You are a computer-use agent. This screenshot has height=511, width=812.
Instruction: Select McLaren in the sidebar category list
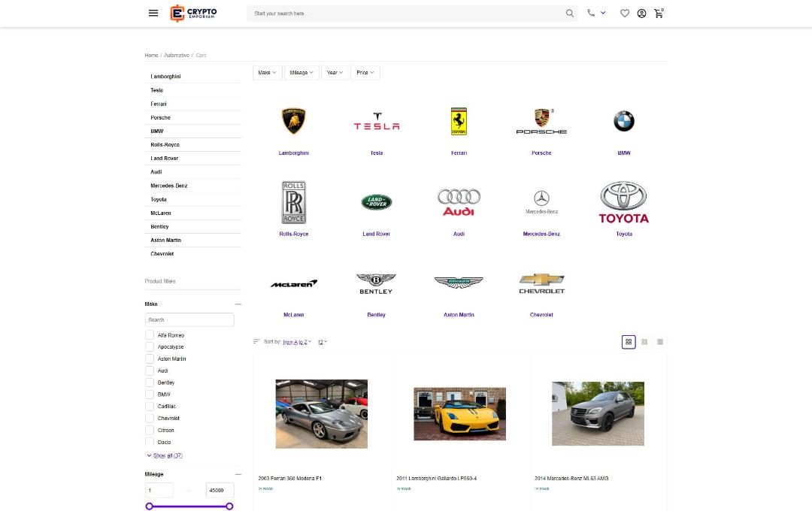(x=161, y=213)
